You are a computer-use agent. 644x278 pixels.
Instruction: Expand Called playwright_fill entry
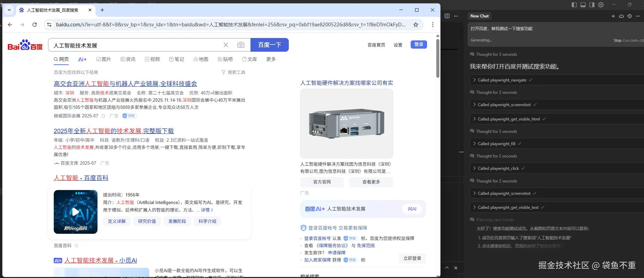556,143
